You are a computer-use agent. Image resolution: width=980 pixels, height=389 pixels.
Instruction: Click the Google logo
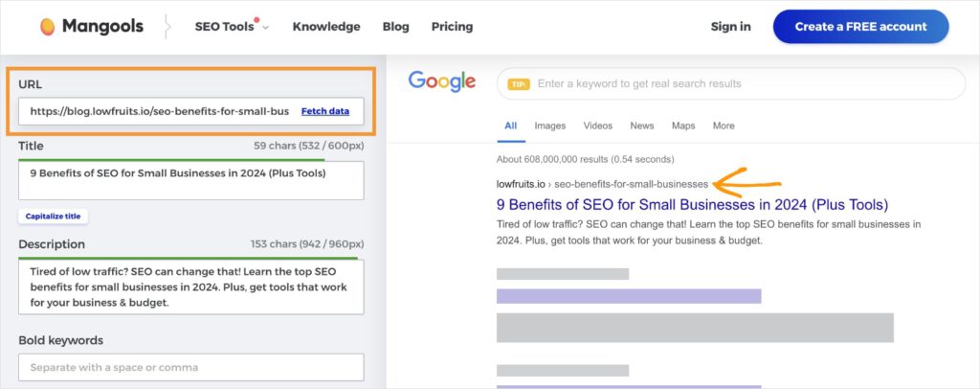442,82
